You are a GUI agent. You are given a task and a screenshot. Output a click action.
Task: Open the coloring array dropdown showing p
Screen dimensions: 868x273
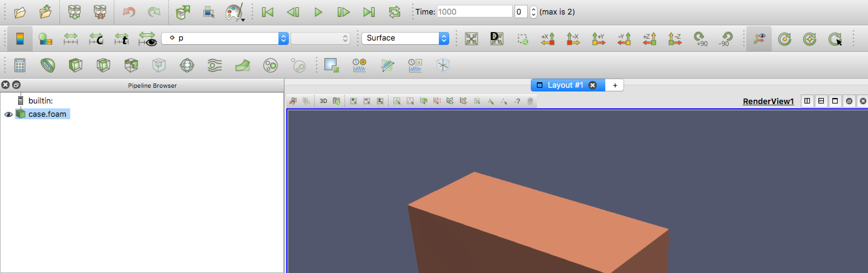pyautogui.click(x=225, y=38)
